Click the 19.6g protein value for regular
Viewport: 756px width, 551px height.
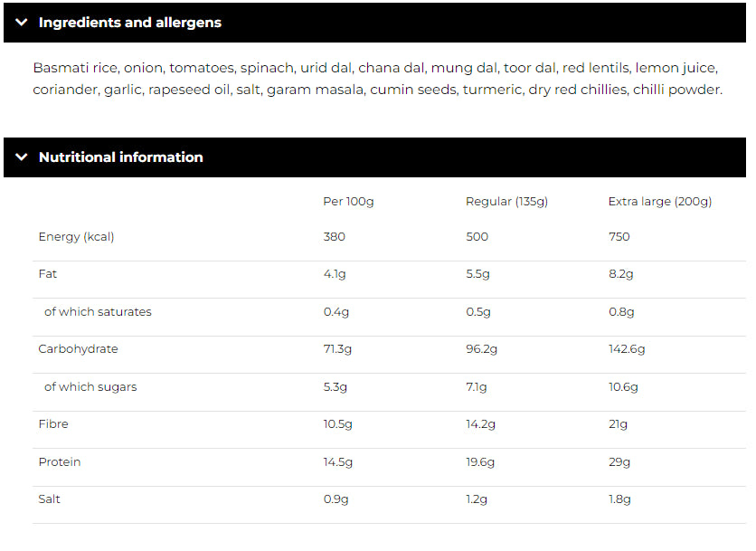480,462
